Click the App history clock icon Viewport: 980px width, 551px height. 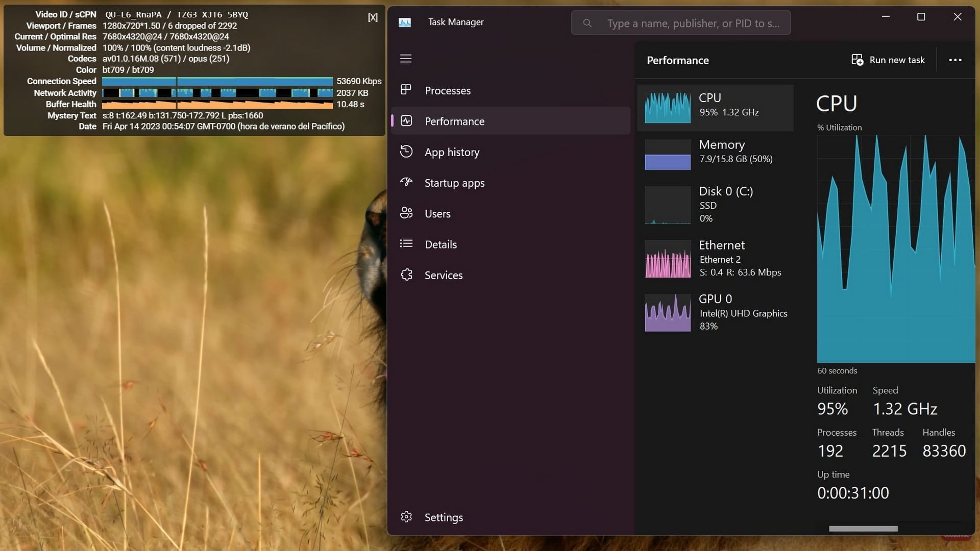406,152
